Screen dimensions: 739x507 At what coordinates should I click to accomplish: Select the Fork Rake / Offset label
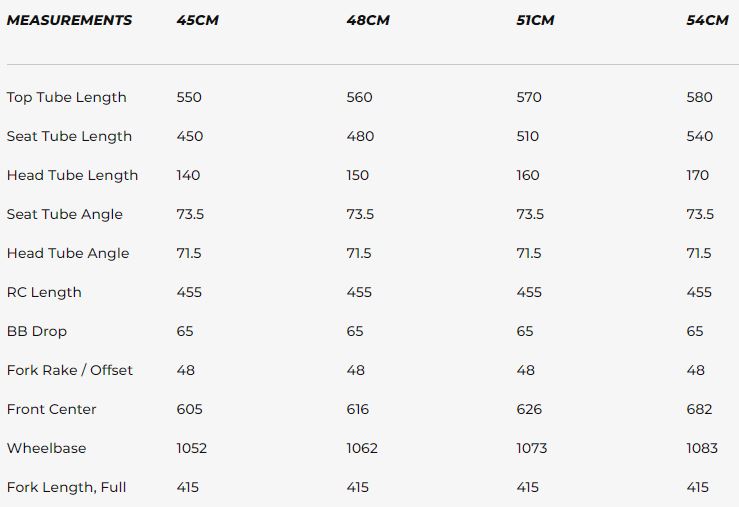pyautogui.click(x=70, y=370)
